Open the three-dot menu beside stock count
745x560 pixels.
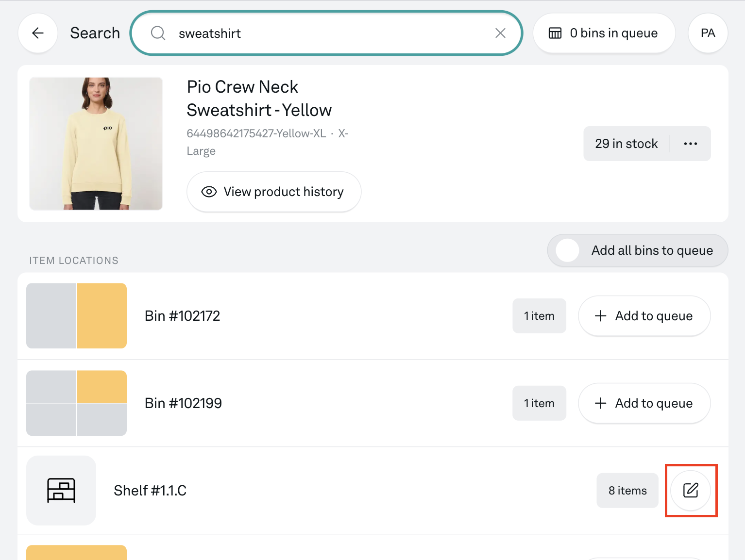point(690,144)
